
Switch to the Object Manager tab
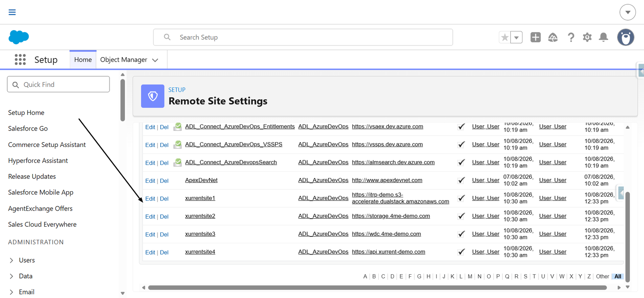[x=124, y=60]
